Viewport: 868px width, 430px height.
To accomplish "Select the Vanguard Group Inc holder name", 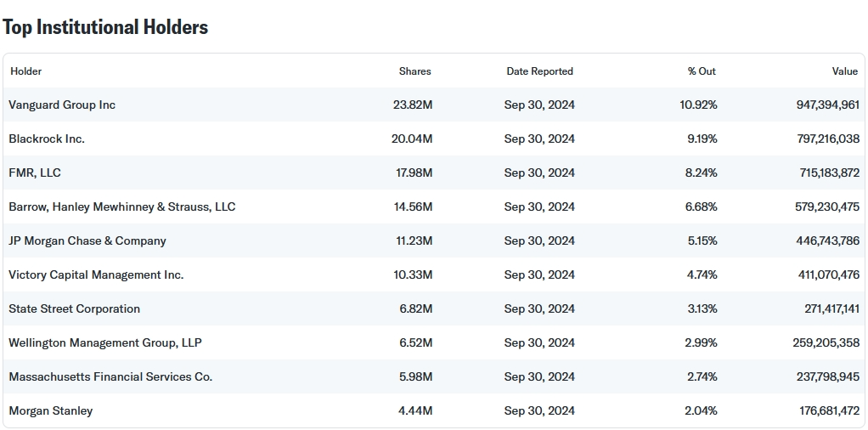I will pyautogui.click(x=62, y=105).
